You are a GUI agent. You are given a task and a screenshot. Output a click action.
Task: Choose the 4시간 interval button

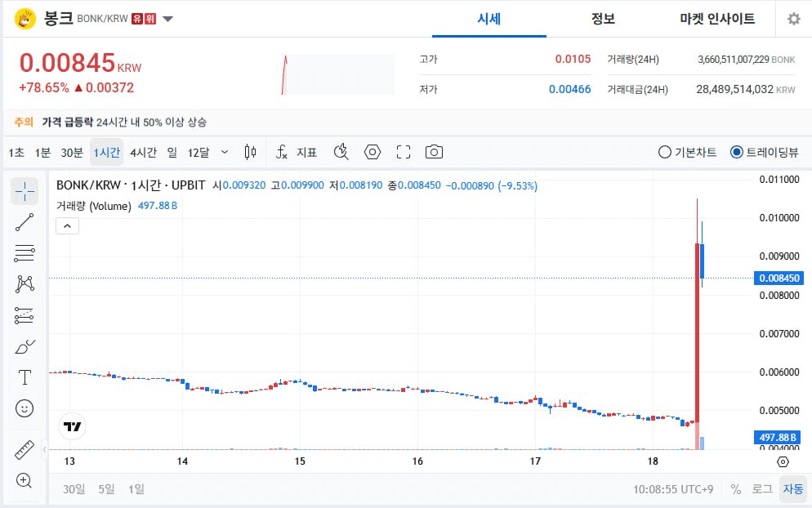coord(144,152)
